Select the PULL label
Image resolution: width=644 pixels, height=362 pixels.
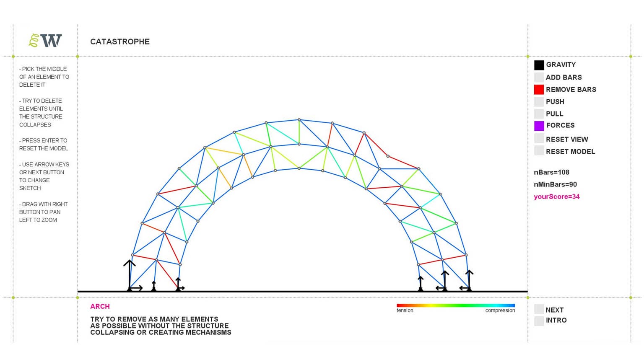point(554,114)
